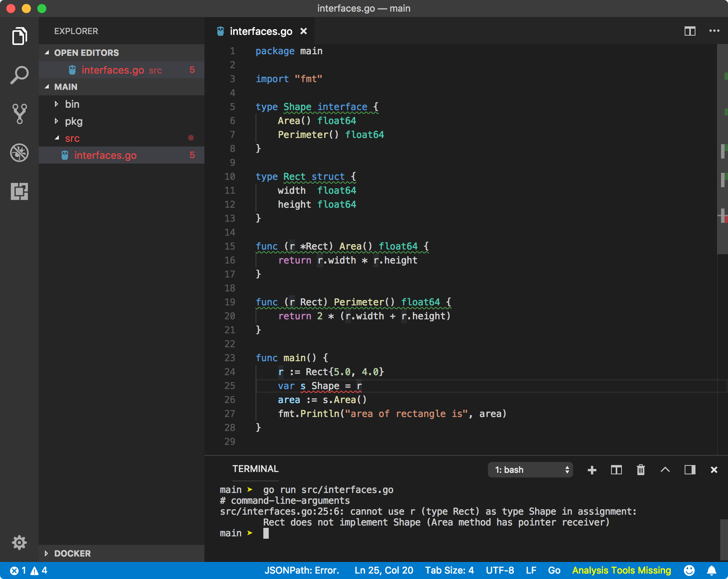Open the Explorer view in the activity bar
This screenshot has width=728, height=579.
(x=19, y=36)
